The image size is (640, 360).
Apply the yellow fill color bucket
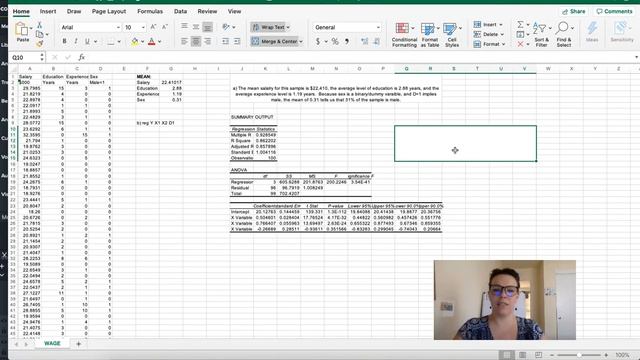tap(135, 41)
